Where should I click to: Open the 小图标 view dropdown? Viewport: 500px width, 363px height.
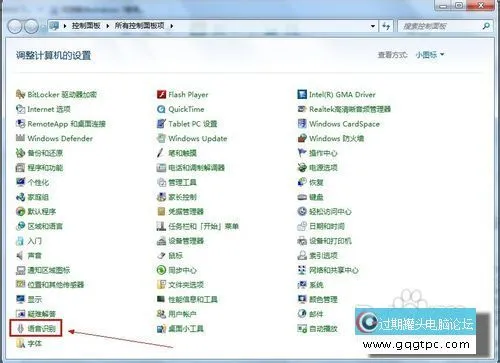click(430, 55)
